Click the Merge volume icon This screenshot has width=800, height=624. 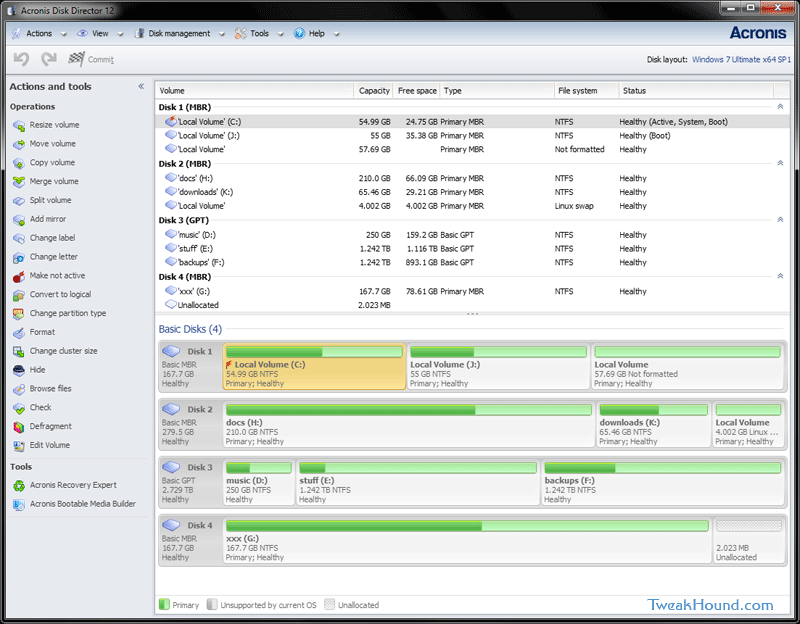coord(19,182)
